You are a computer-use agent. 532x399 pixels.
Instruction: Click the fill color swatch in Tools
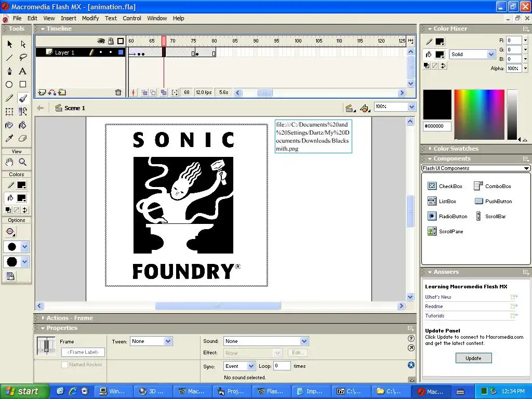pos(22,198)
